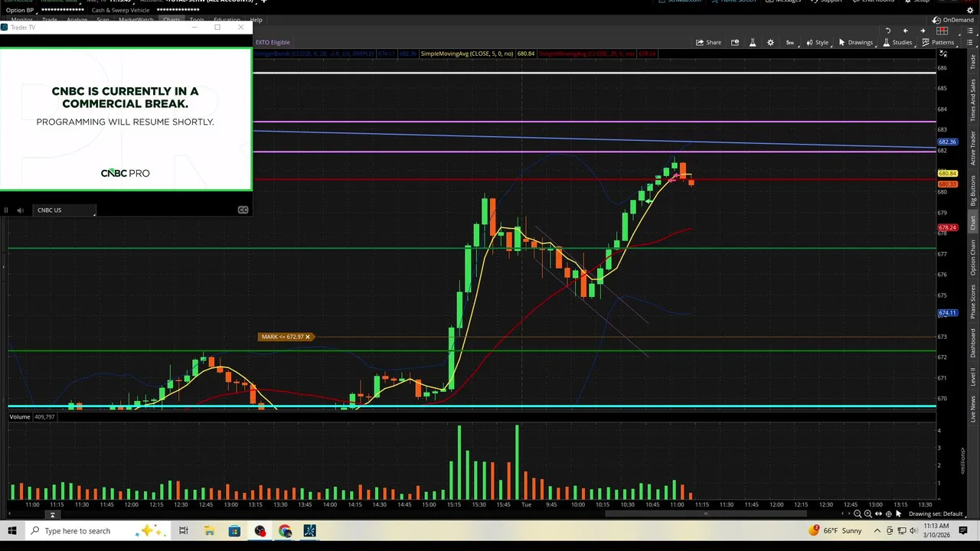Open Windows Start menu
The height and width of the screenshot is (551, 980).
[x=11, y=530]
